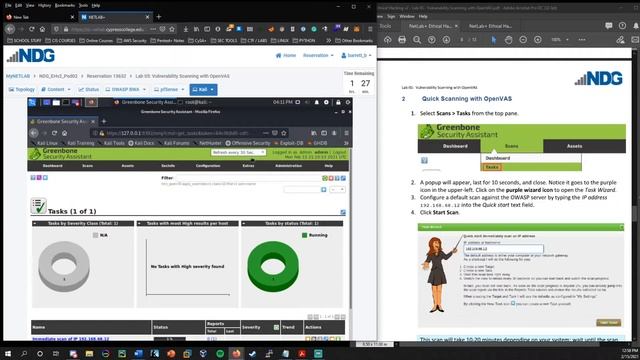Screen dimensions: 640x360
Task: Click the MyNETLAB breadcrumb link
Action: pyautogui.click(x=18, y=76)
